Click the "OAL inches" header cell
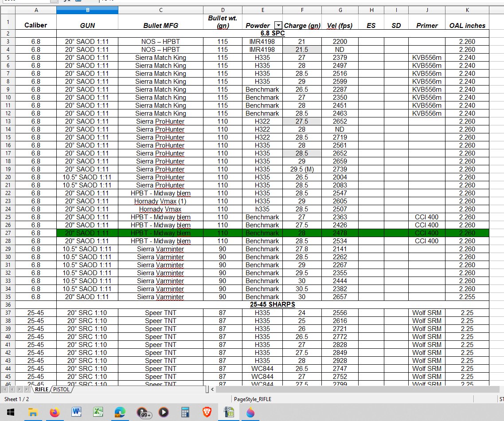Screen dimensions: 504x421 coord(467,22)
